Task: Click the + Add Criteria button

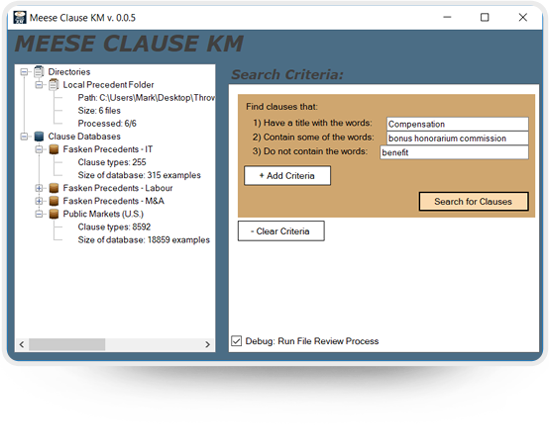Action: [287, 176]
